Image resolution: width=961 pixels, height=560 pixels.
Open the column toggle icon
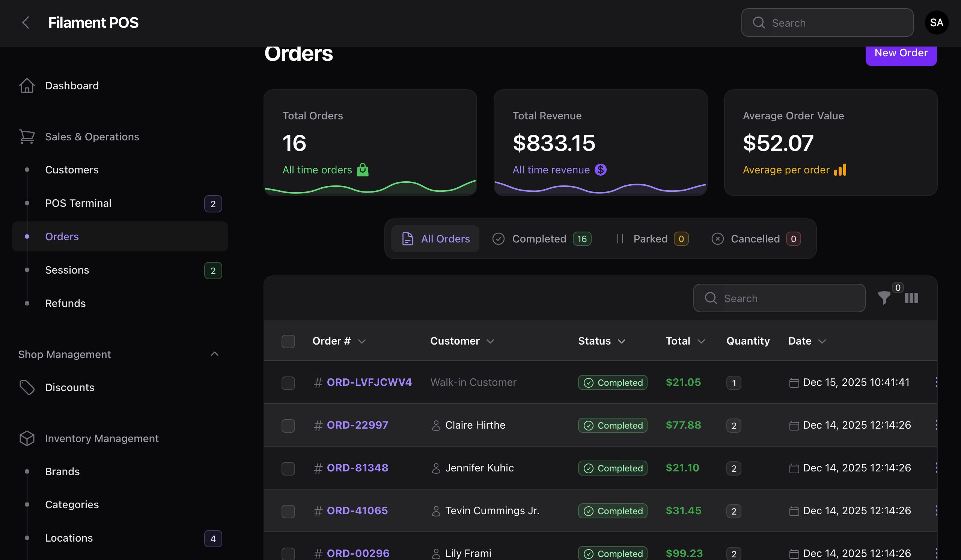(911, 298)
